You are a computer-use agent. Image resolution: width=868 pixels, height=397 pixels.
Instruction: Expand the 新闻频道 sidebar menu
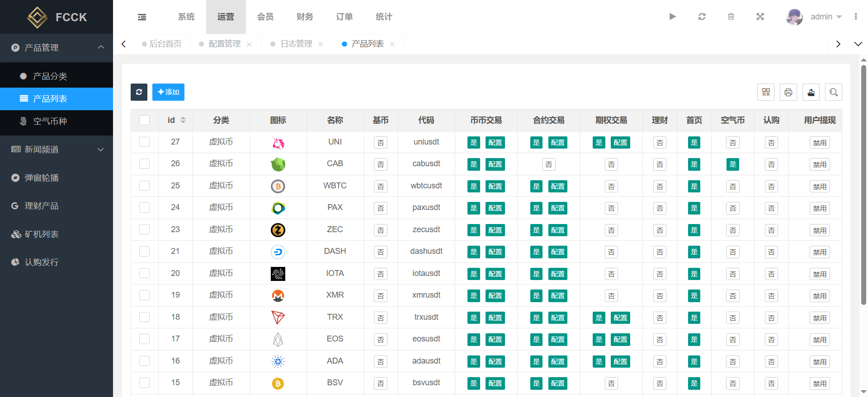(x=57, y=149)
